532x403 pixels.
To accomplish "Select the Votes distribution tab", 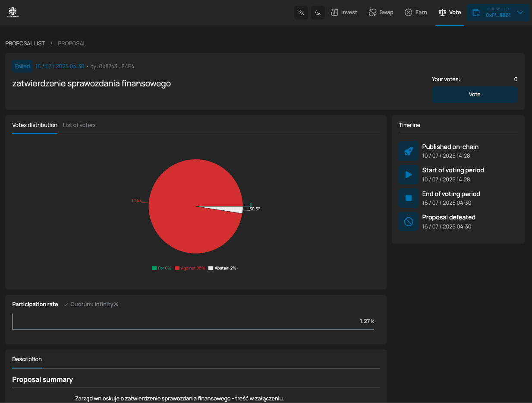I will (x=35, y=125).
